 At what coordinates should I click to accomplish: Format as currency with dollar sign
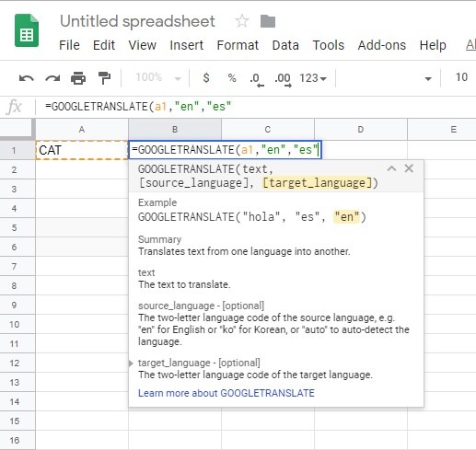click(206, 77)
